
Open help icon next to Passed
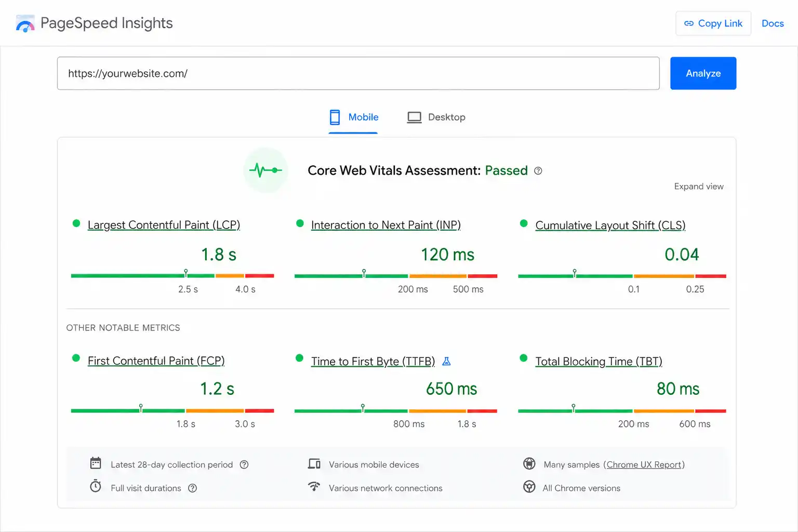click(538, 171)
